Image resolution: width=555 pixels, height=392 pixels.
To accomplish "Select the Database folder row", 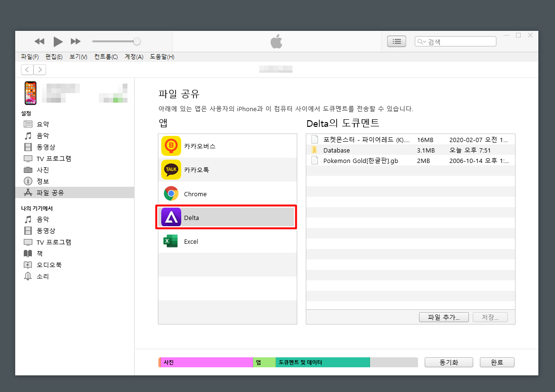I will (410, 150).
